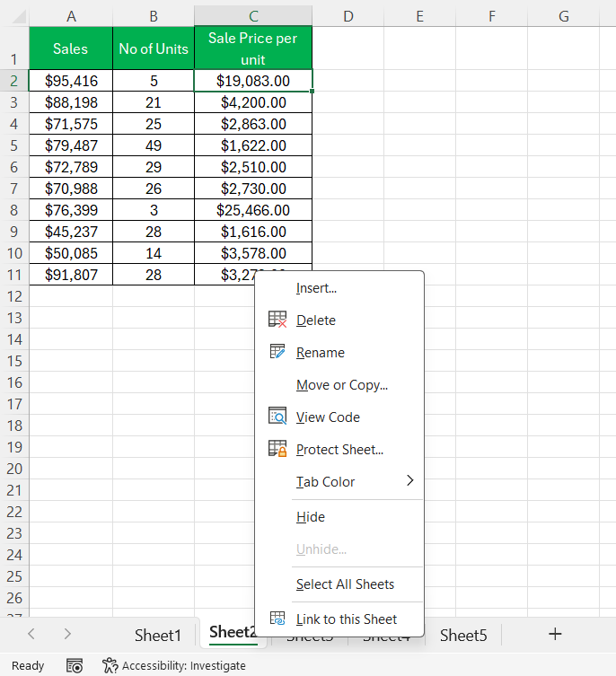The image size is (616, 676).
Task: Select row 12 header
Action: click(x=14, y=296)
